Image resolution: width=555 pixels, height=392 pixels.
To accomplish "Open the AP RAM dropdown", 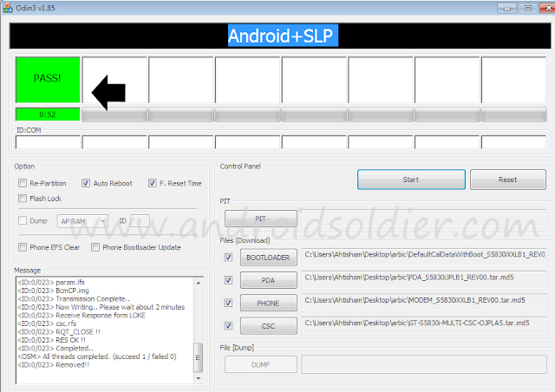I will 82,221.
